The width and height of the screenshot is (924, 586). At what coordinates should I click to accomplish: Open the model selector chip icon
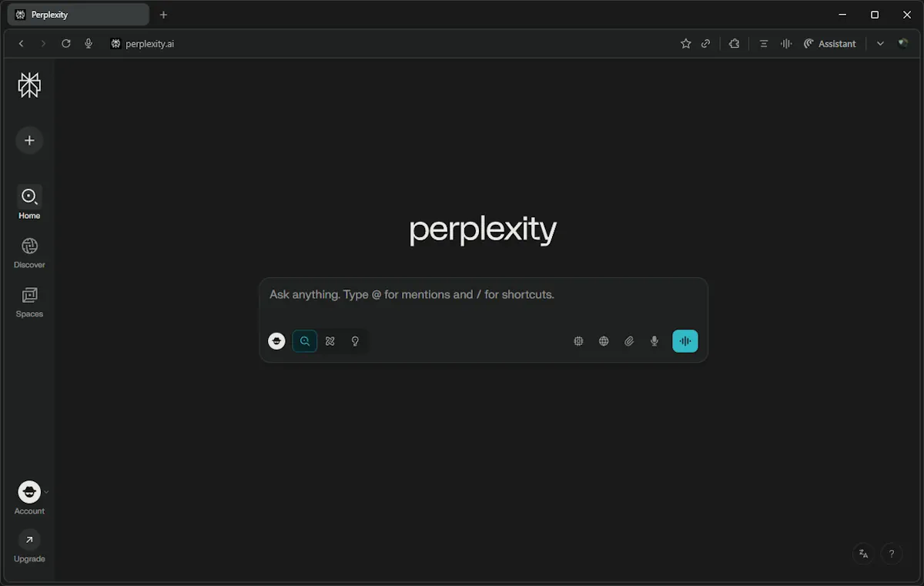tap(578, 341)
